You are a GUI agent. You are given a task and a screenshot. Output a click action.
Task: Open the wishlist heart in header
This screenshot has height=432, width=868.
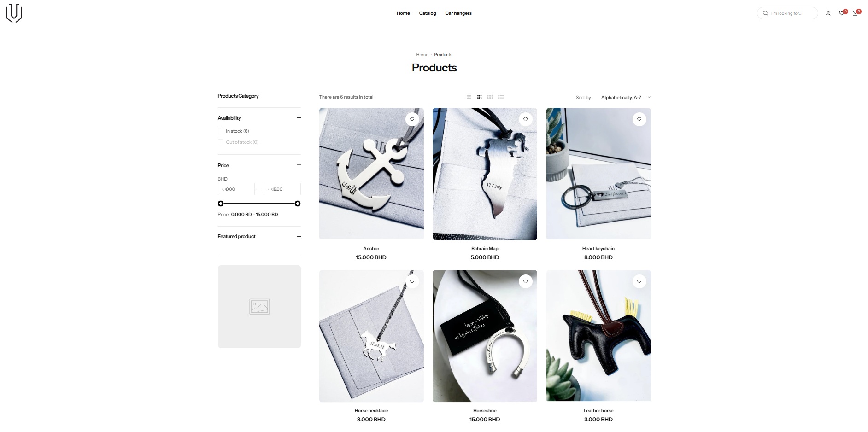click(x=842, y=13)
